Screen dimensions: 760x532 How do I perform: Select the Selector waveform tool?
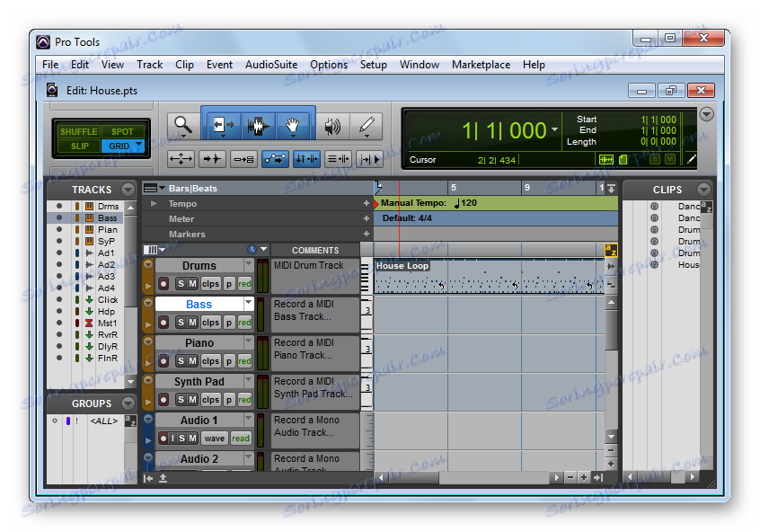[x=257, y=126]
